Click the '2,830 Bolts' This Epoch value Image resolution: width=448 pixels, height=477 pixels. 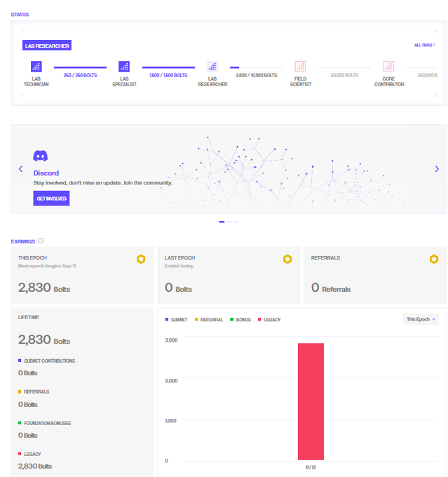coord(44,288)
